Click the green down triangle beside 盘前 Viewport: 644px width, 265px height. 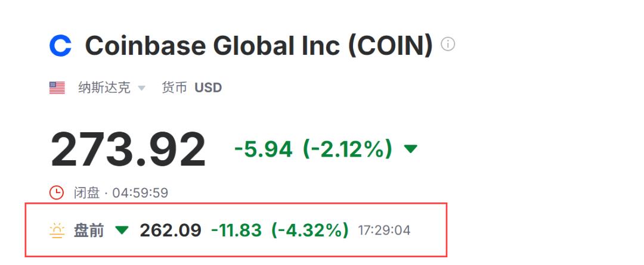coord(122,230)
